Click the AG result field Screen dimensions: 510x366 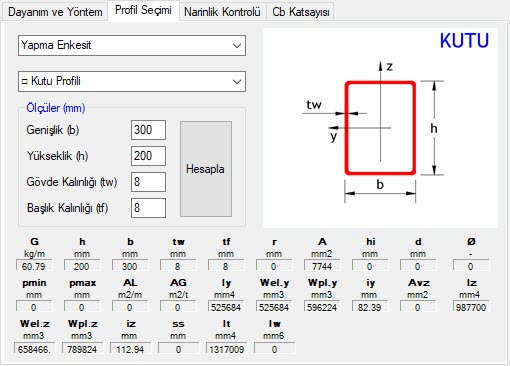coord(178,307)
